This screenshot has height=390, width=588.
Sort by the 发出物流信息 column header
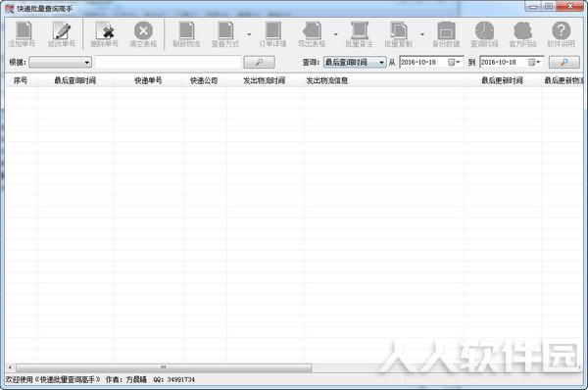[383, 80]
